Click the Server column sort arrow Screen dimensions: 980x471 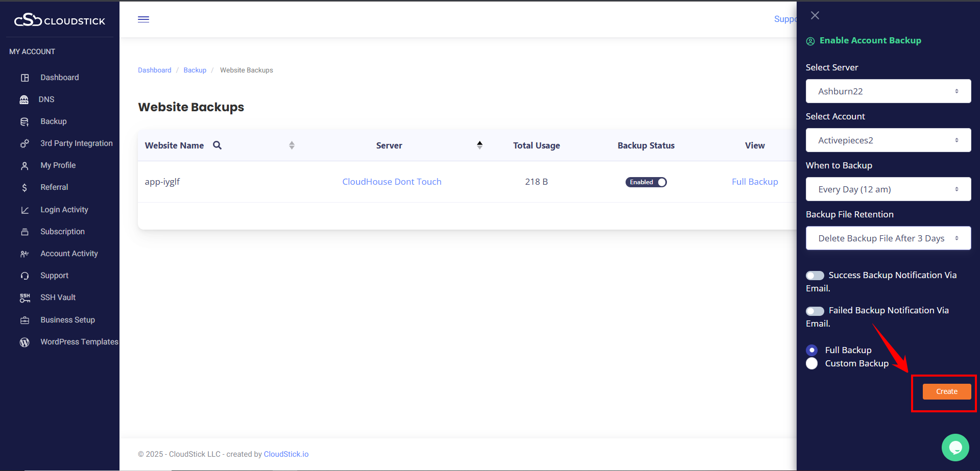[x=480, y=145]
